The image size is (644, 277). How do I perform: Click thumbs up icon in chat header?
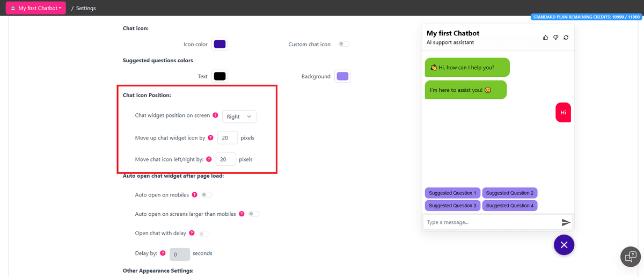point(546,38)
